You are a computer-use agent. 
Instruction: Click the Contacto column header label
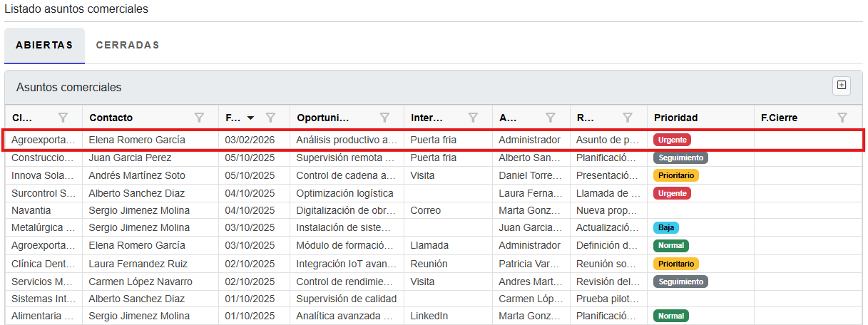(x=111, y=118)
